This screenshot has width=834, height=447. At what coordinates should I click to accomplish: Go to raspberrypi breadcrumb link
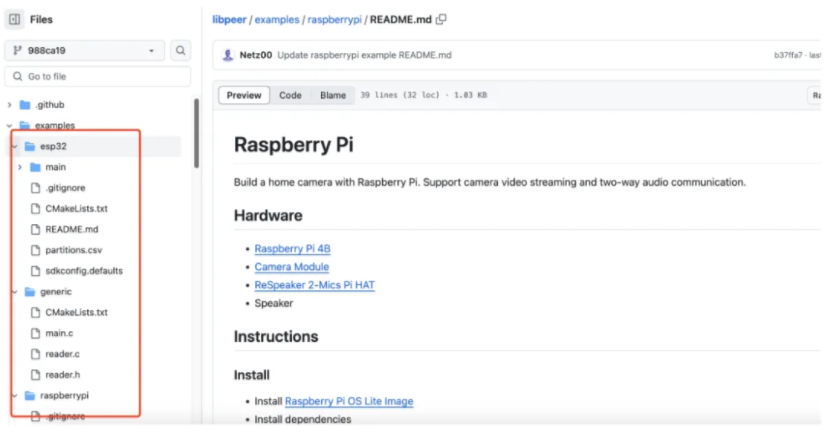point(334,20)
